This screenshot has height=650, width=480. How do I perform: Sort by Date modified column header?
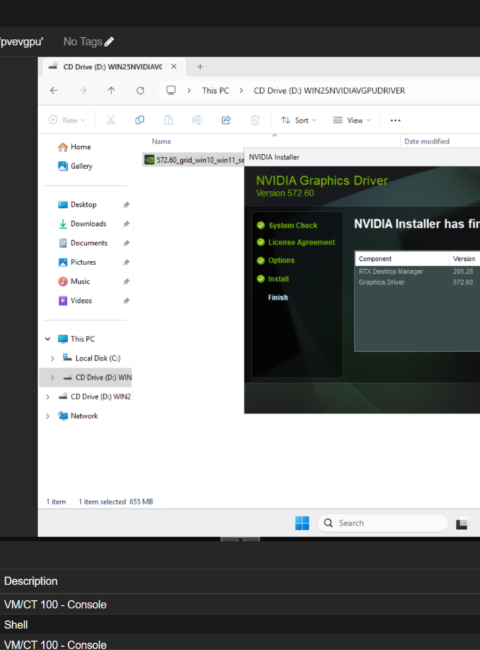(427, 141)
